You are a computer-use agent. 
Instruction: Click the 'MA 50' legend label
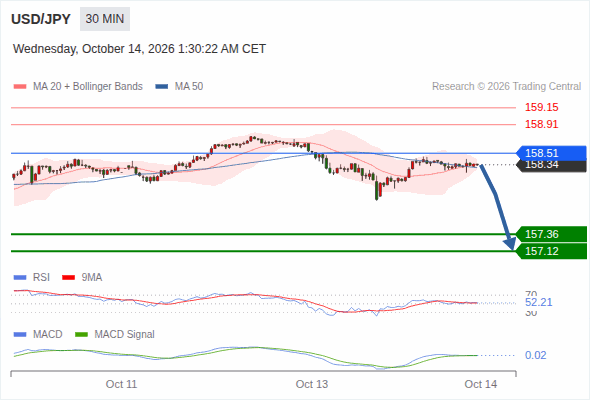click(189, 87)
